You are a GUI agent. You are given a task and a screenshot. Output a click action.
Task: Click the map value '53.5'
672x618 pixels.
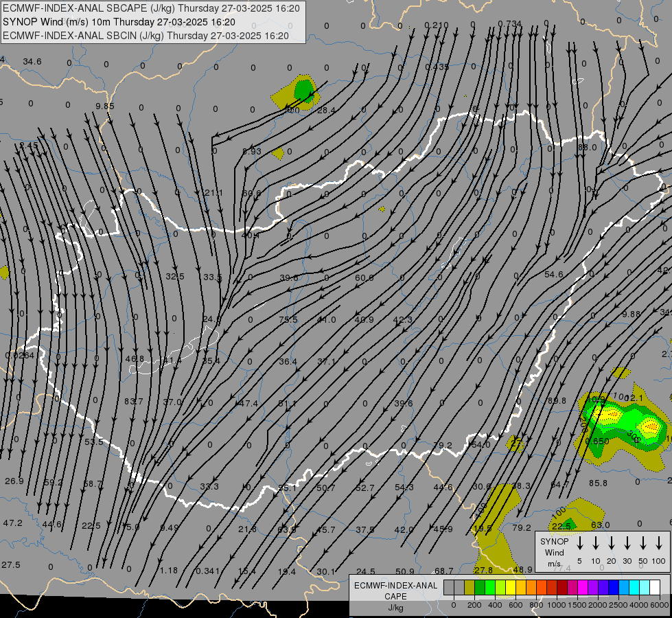pos(94,442)
